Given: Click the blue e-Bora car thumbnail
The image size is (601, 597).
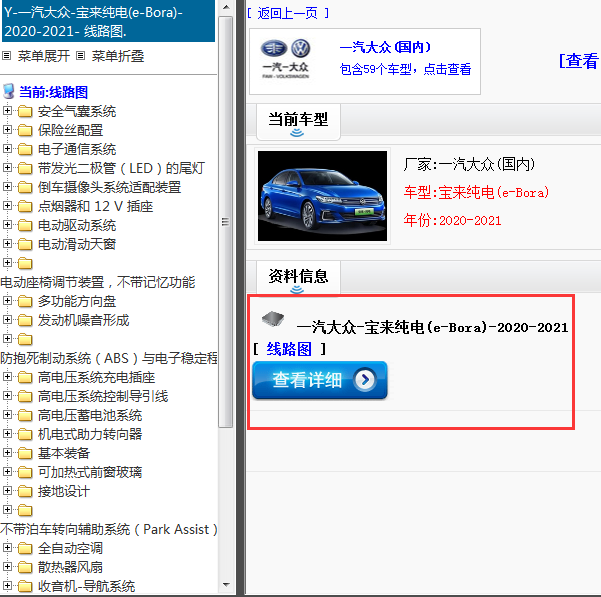Looking at the screenshot, I should pos(322,196).
